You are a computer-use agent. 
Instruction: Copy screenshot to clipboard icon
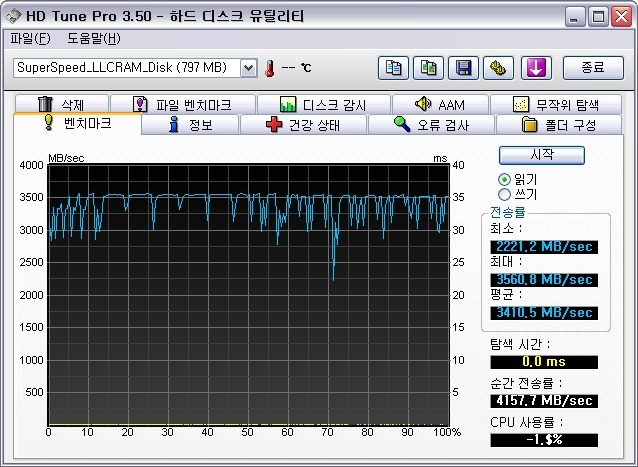coord(428,68)
